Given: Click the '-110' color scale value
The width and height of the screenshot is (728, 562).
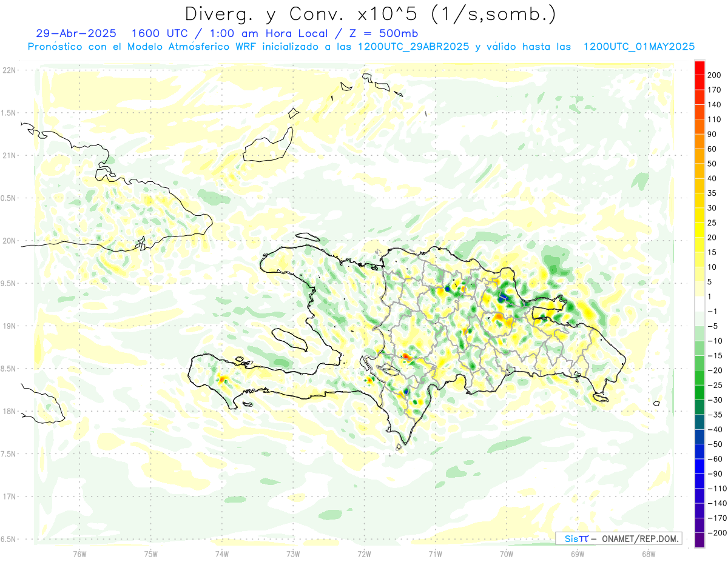Looking at the screenshot, I should [x=716, y=489].
